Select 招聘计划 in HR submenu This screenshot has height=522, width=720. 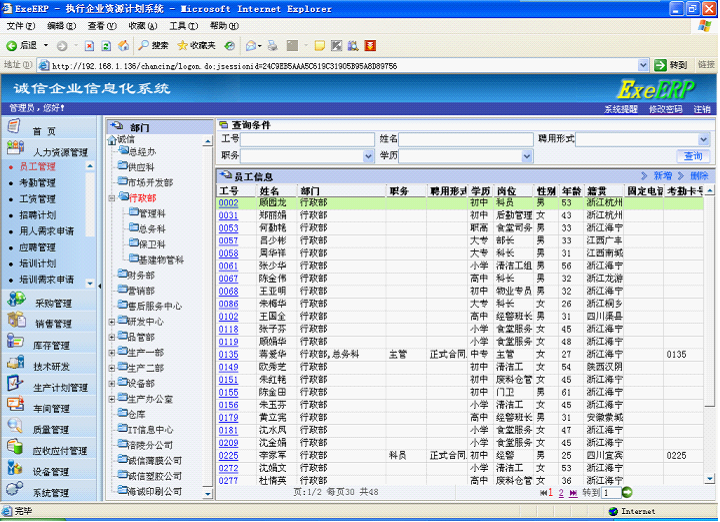point(37,215)
